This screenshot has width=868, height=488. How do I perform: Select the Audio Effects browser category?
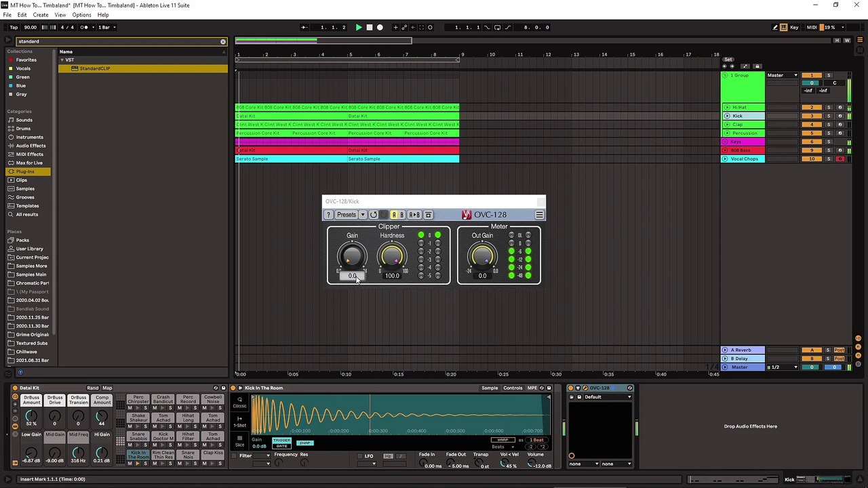31,146
